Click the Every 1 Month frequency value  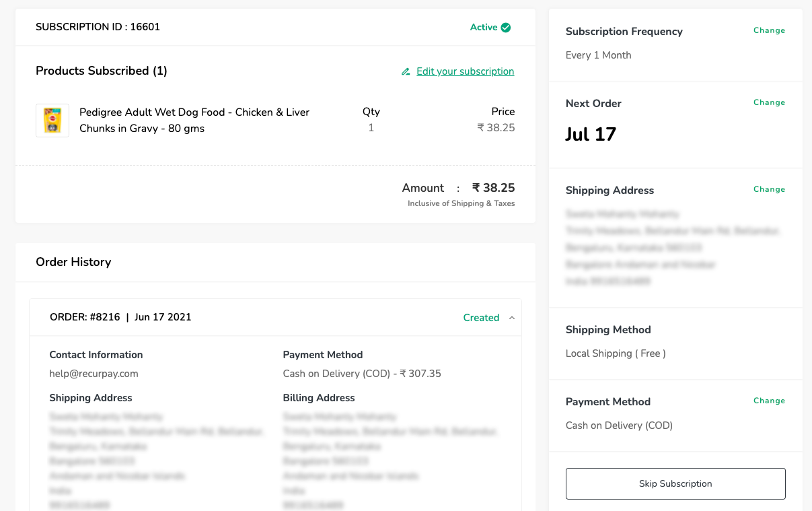[x=598, y=55]
